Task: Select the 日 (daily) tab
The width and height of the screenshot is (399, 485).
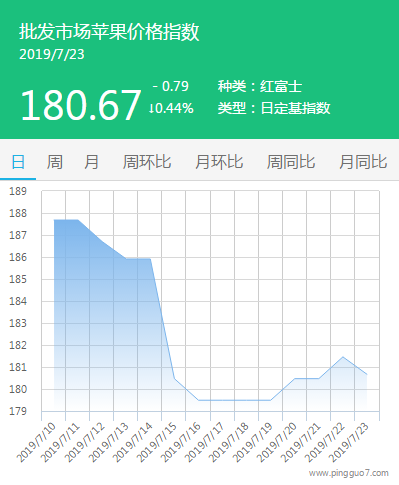Action: [18, 162]
